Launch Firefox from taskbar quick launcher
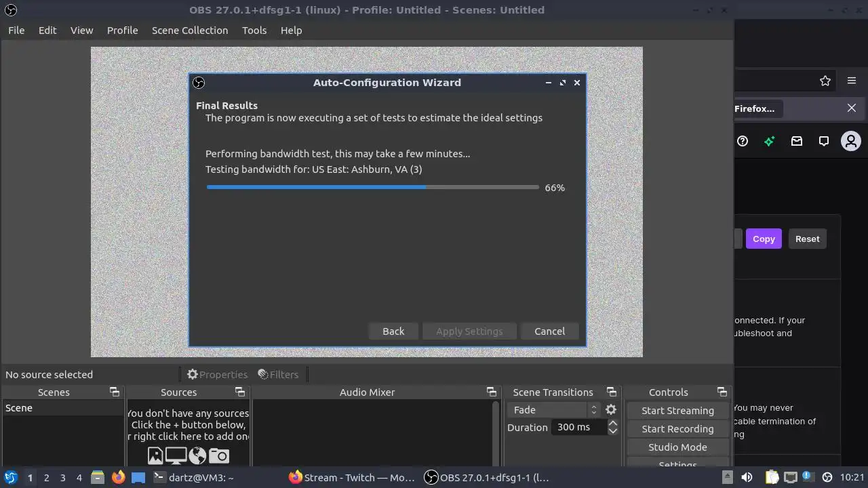This screenshot has height=488, width=868. (119, 477)
